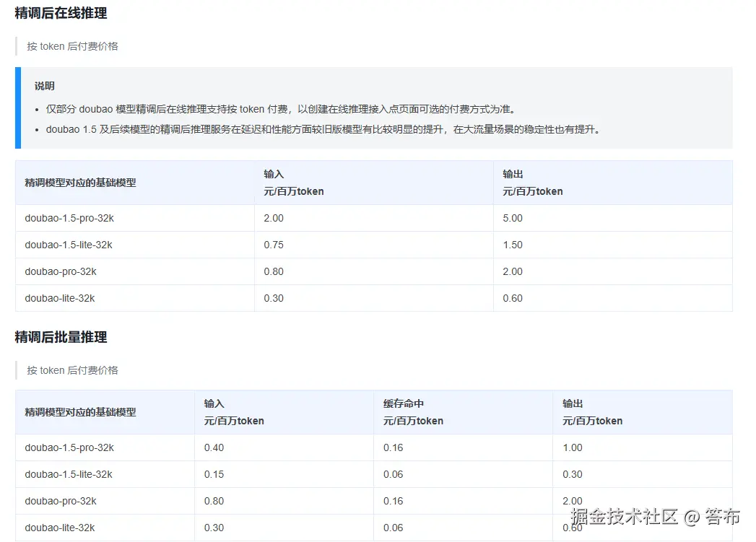The height and width of the screenshot is (542, 756).
Task: Click input 0.30 for doubao-lite-32k in 在线推理 table
Action: point(274,298)
